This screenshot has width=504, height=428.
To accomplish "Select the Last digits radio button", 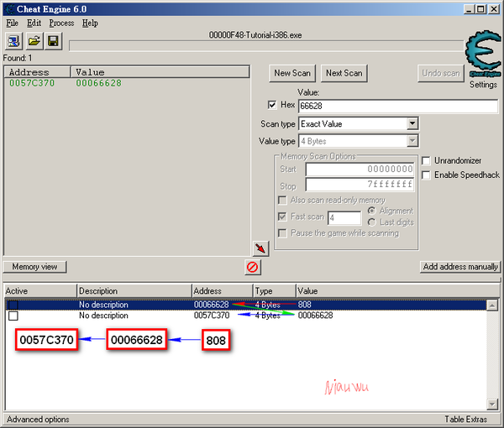I will pyautogui.click(x=371, y=222).
